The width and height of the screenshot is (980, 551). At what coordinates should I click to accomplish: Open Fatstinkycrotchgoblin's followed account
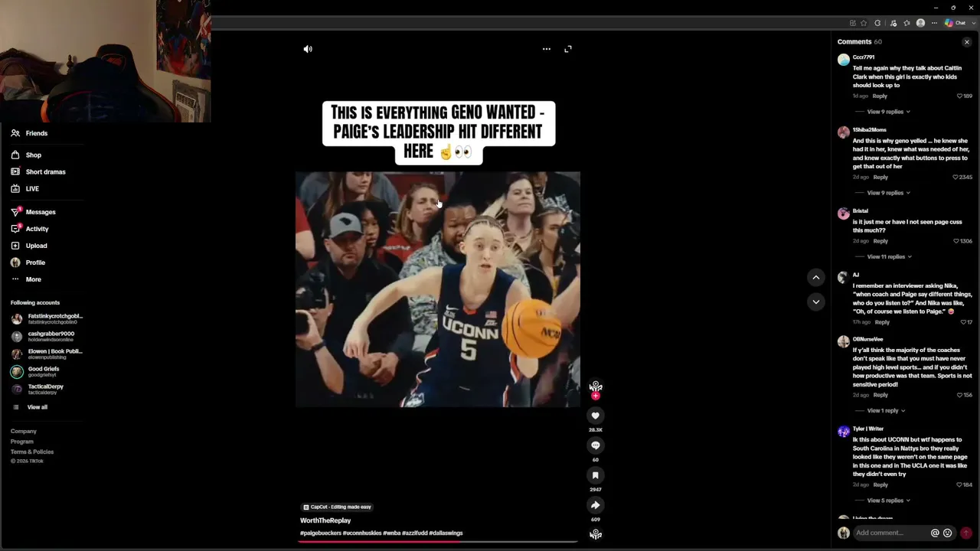point(47,318)
